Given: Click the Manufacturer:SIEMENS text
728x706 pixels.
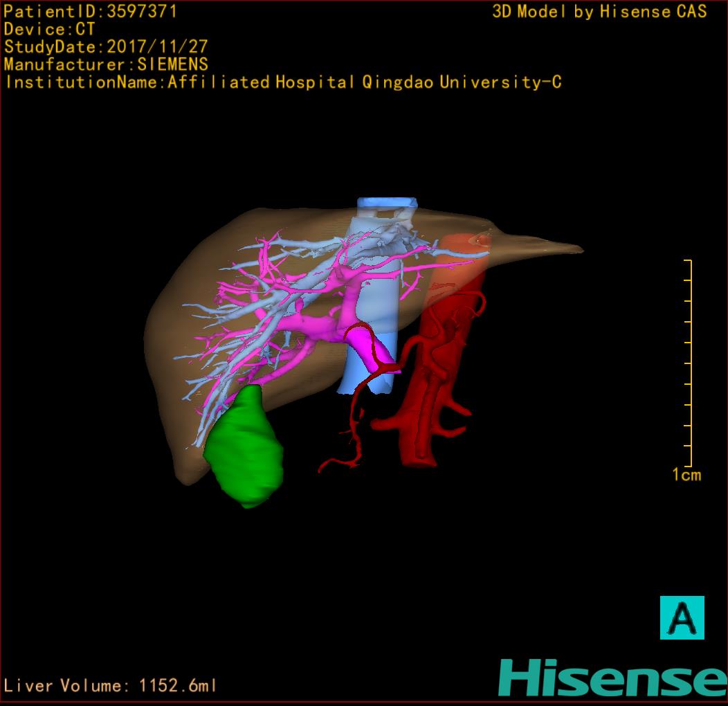Looking at the screenshot, I should click(x=106, y=64).
